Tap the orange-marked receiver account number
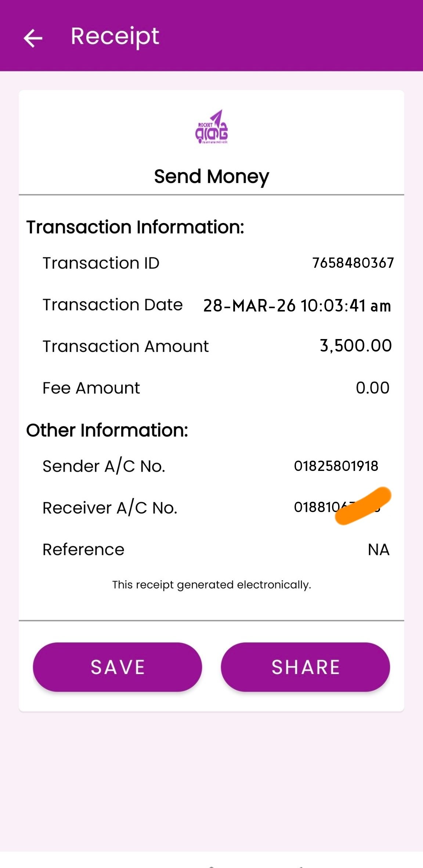This screenshot has height=868, width=423. click(x=336, y=507)
